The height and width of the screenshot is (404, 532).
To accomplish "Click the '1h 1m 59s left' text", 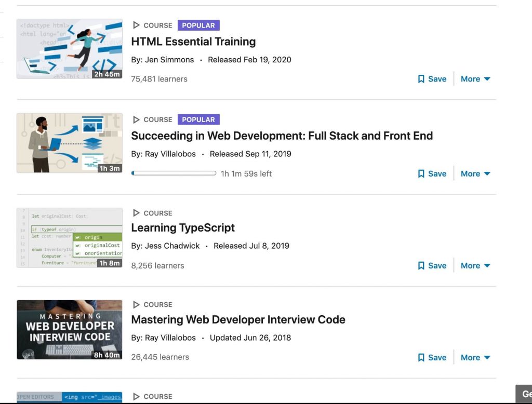I will click(246, 173).
